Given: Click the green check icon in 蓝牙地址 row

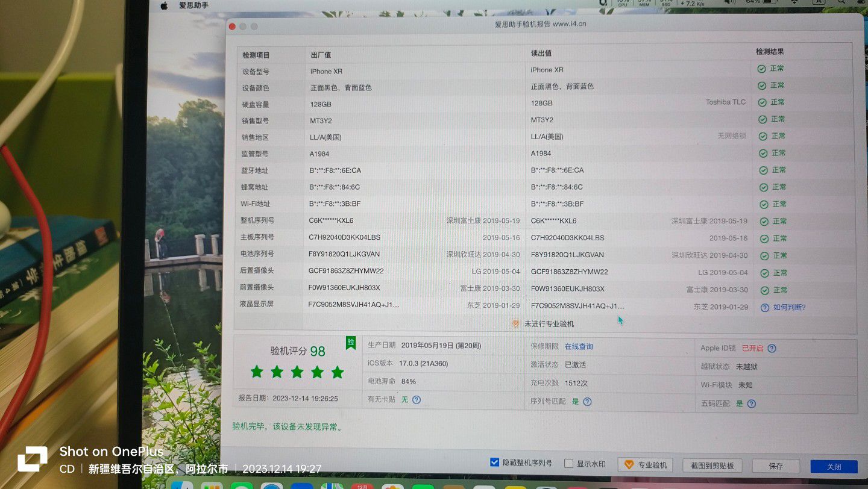Looking at the screenshot, I should point(763,170).
